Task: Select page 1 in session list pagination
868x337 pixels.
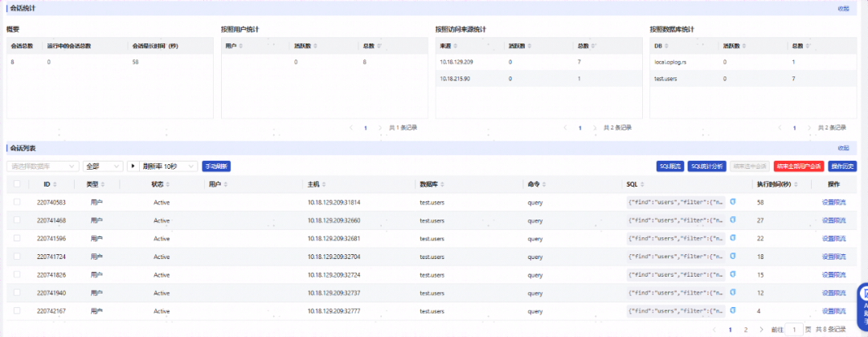Action: point(730,329)
